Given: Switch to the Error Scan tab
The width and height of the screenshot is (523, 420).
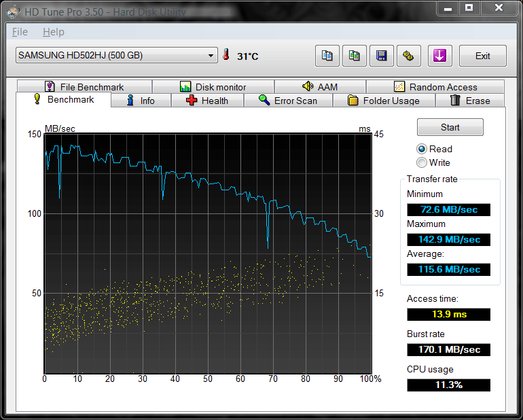Looking at the screenshot, I should pyautogui.click(x=288, y=101).
